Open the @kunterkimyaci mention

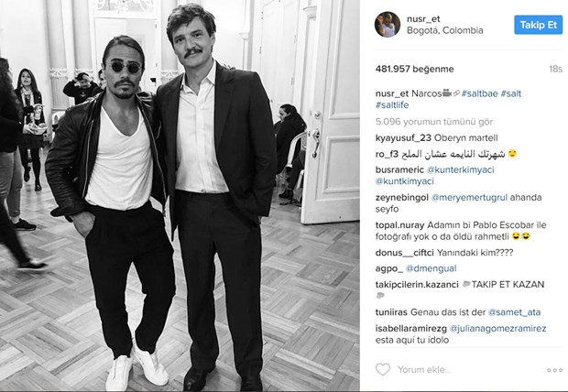coord(461,169)
